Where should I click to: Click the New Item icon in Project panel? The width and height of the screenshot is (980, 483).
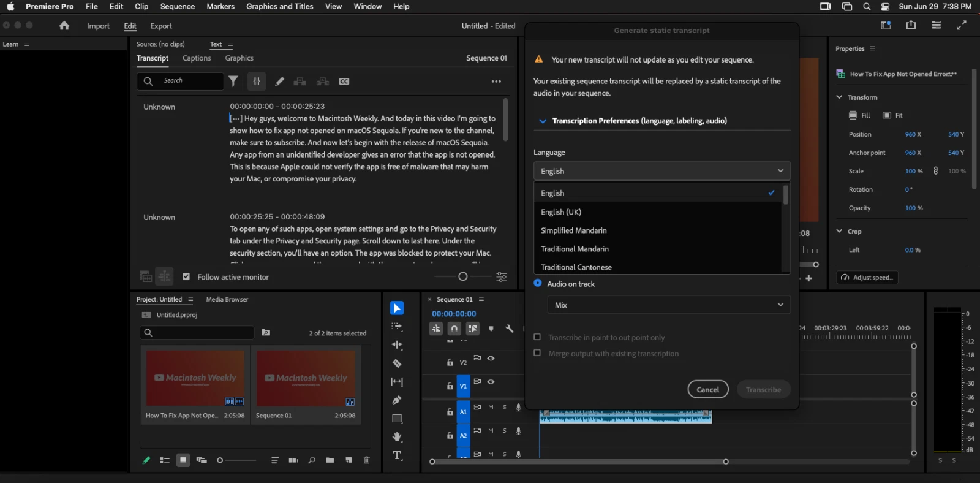(349, 460)
